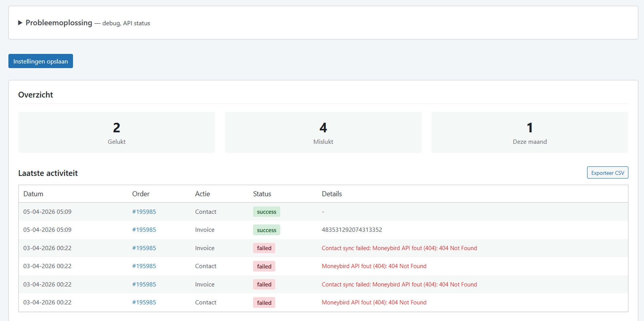Click the Datum column header
The image size is (644, 321).
pyautogui.click(x=33, y=194)
